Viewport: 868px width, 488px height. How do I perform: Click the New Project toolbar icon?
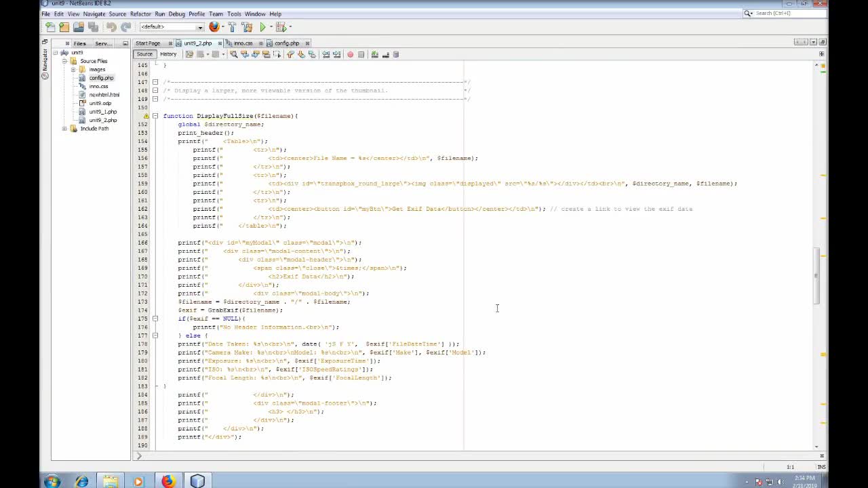tap(64, 27)
